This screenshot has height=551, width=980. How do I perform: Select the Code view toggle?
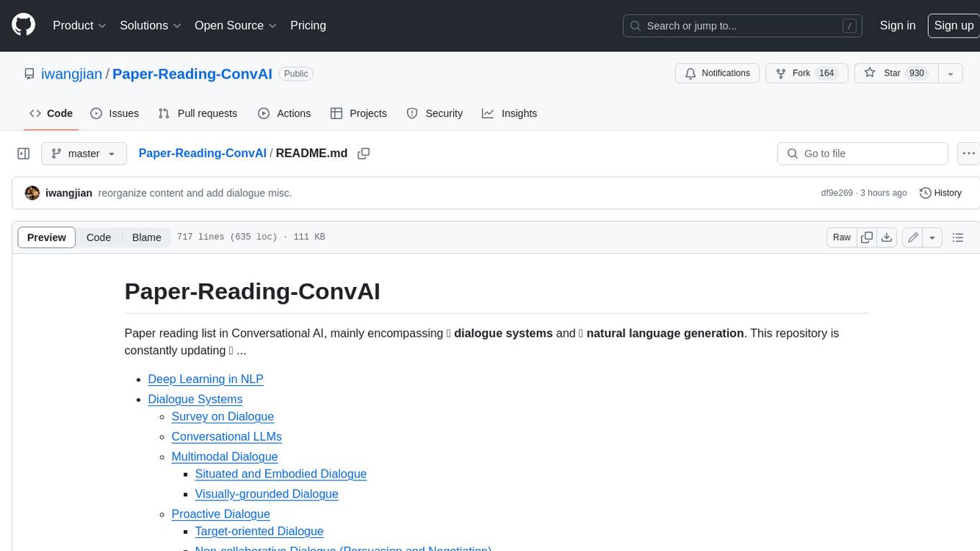(x=99, y=237)
